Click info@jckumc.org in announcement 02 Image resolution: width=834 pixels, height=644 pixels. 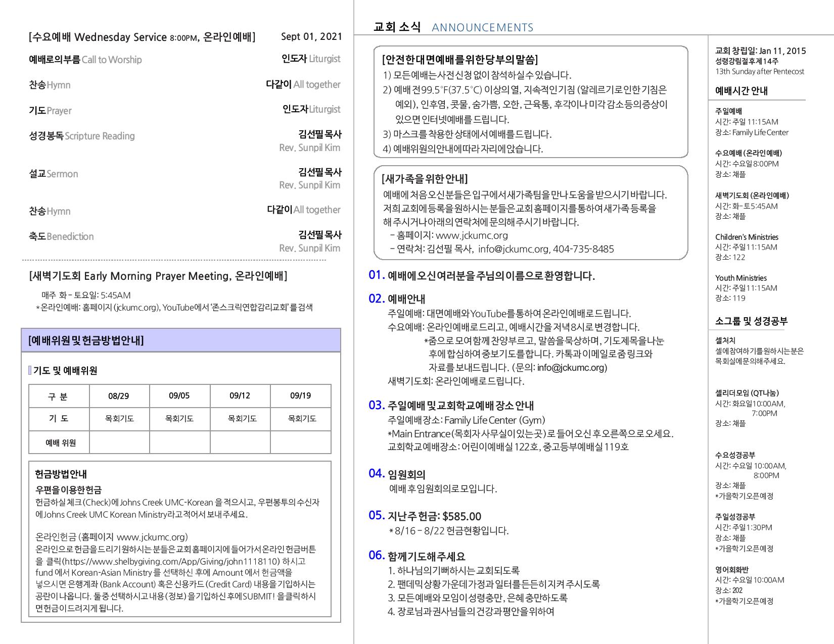coord(572,368)
